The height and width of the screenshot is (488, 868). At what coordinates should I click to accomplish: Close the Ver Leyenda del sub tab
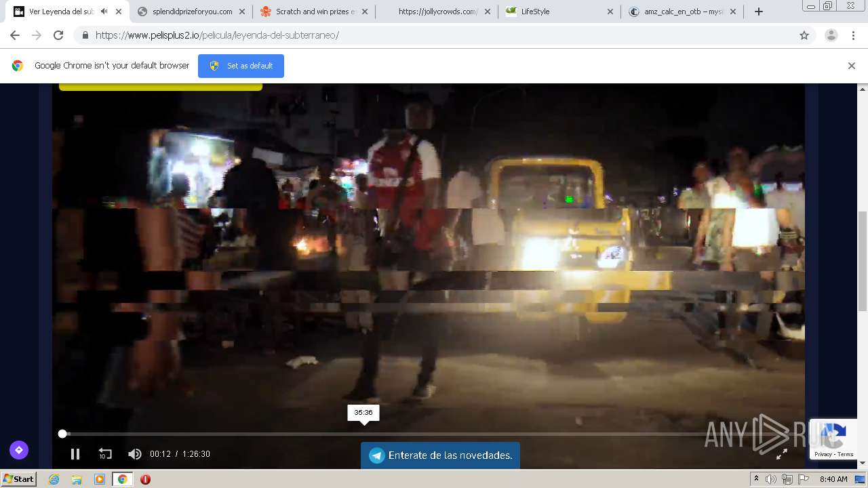[119, 12]
